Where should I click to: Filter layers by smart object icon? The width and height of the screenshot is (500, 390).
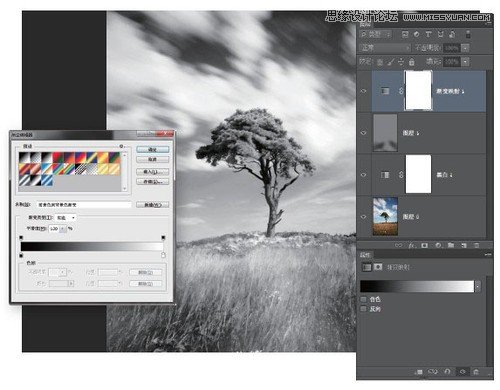point(452,34)
